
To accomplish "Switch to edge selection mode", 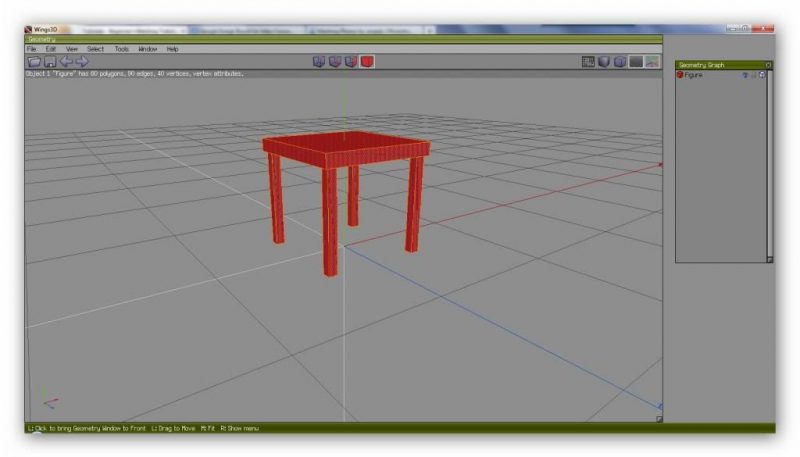I will pyautogui.click(x=335, y=61).
